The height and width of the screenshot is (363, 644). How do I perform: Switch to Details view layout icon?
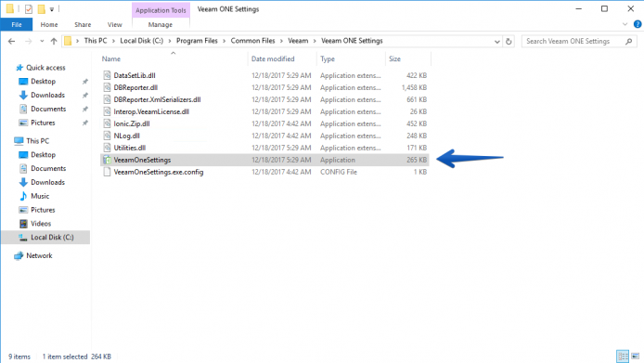click(x=623, y=356)
